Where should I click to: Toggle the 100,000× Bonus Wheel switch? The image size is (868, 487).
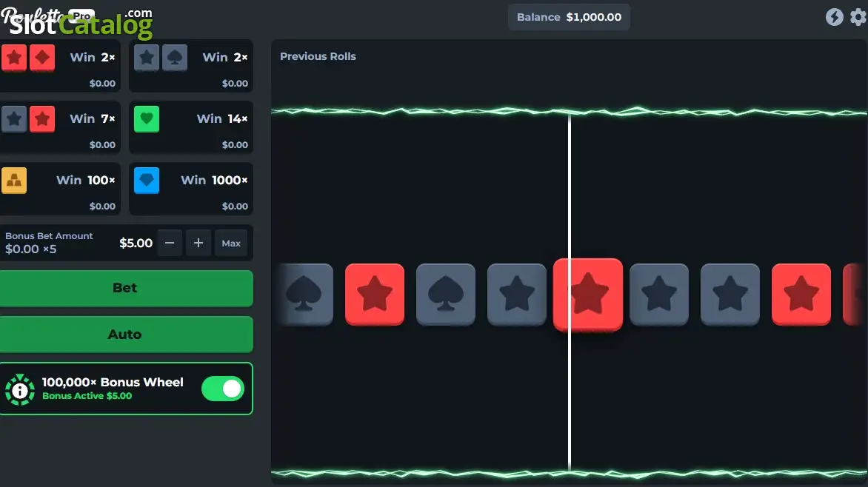coord(222,389)
